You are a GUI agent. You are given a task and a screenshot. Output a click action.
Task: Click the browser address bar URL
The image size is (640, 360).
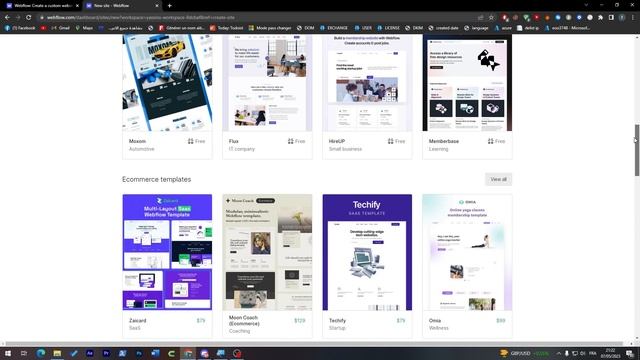(x=140, y=18)
